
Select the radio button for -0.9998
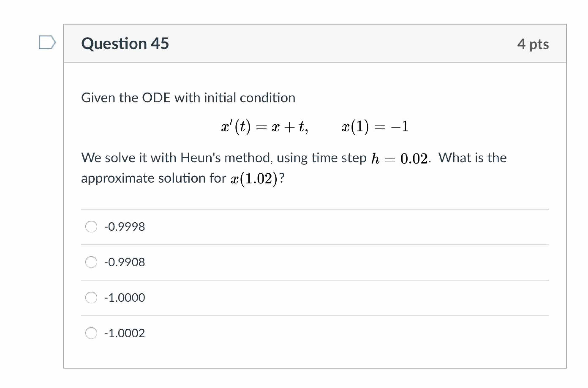pyautogui.click(x=91, y=226)
